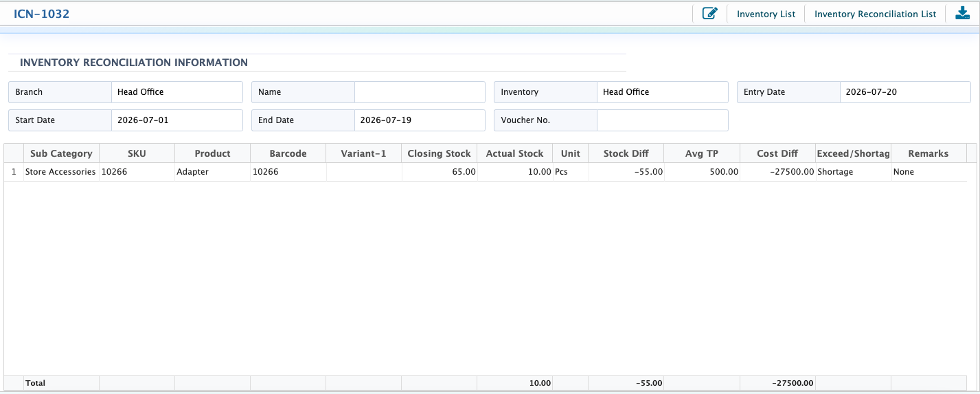Click the Avg TP column header
This screenshot has width=980, height=394.
(x=702, y=153)
